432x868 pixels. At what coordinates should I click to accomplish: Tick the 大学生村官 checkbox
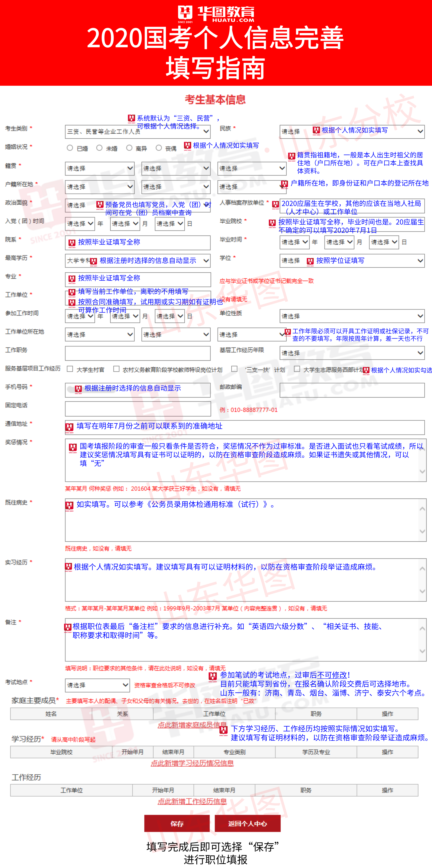[x=70, y=369]
